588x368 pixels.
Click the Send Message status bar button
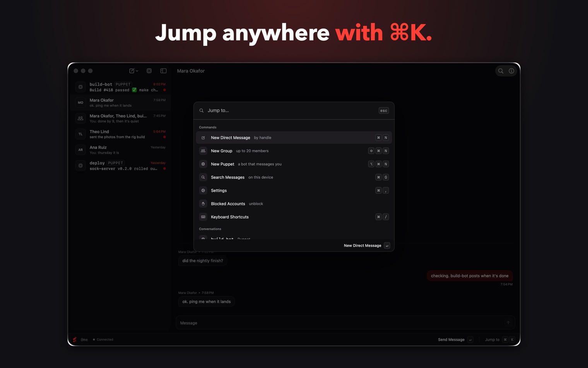coord(455,340)
